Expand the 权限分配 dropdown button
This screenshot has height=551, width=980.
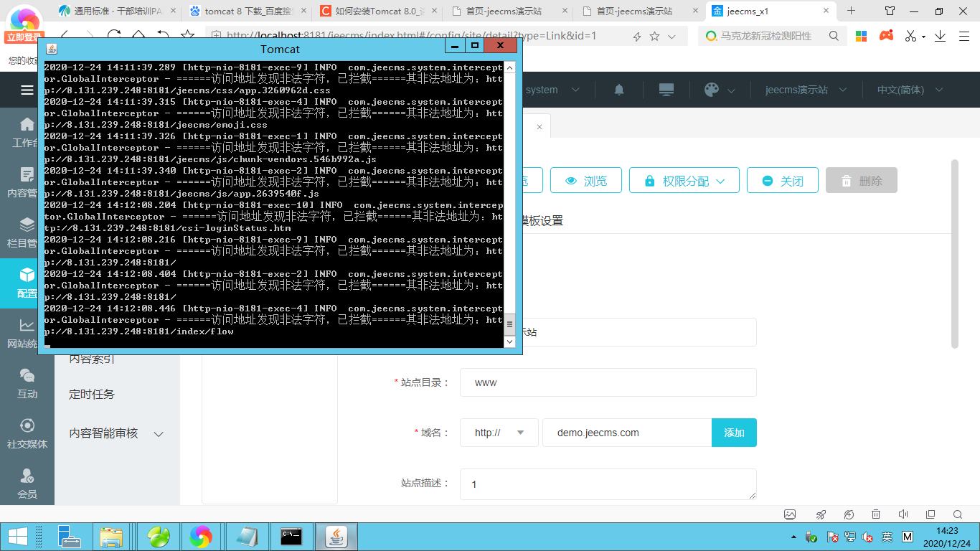click(684, 181)
